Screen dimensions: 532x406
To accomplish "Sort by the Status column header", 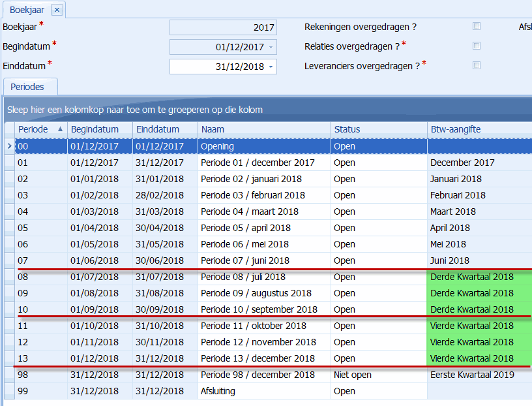I will (378, 129).
